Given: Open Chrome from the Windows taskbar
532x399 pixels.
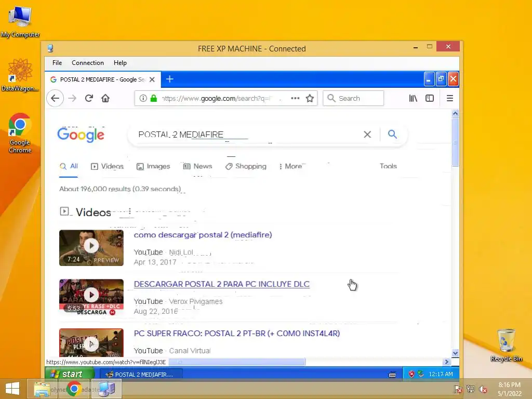Looking at the screenshot, I should pos(74,389).
